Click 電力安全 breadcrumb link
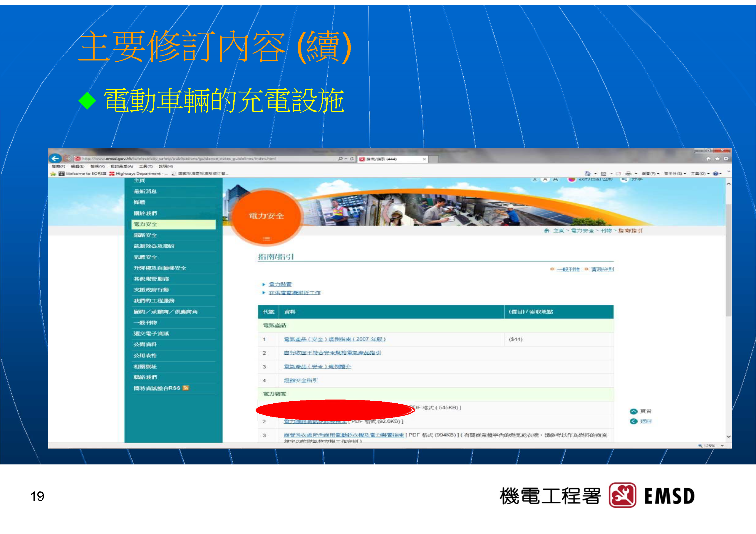This screenshot has width=756, height=534. (582, 231)
